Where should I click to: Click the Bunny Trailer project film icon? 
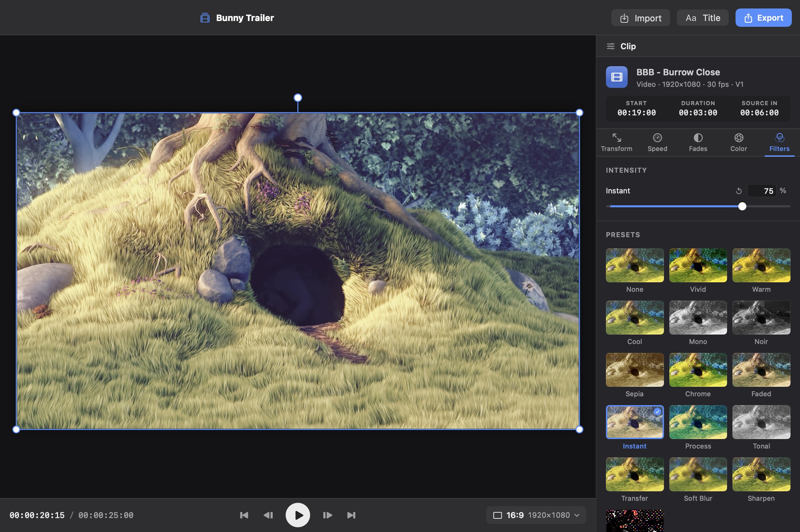[x=205, y=18]
